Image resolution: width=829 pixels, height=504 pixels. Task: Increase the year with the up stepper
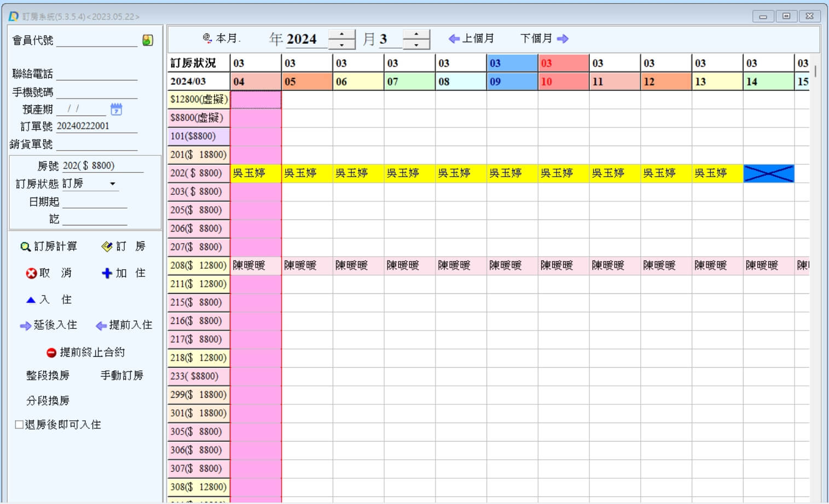point(342,34)
